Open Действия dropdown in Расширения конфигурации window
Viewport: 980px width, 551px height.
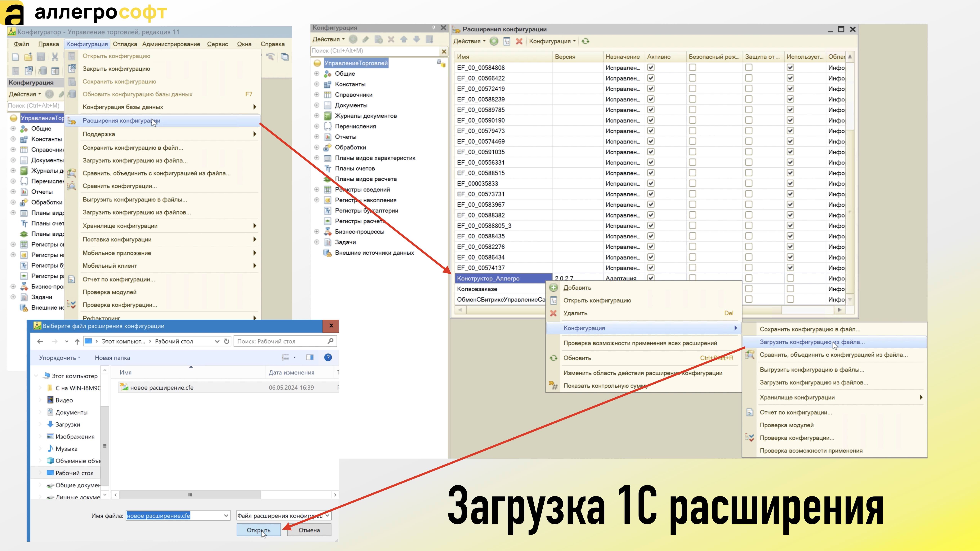(469, 41)
